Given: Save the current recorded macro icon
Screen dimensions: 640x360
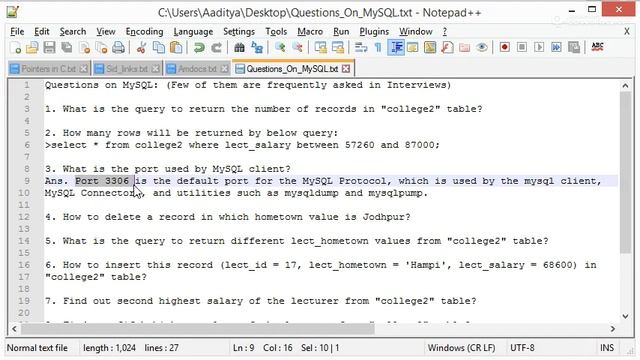Looking at the screenshot, I should [574, 48].
